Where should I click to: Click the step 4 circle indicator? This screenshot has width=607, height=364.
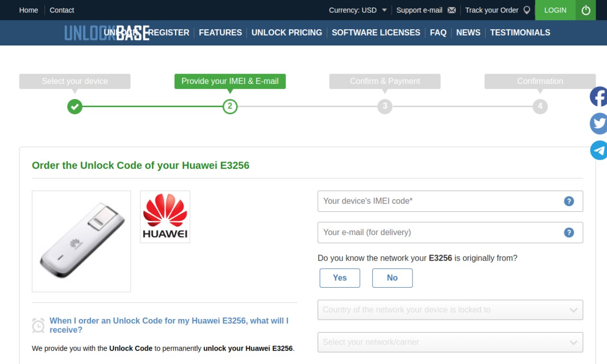coord(540,106)
